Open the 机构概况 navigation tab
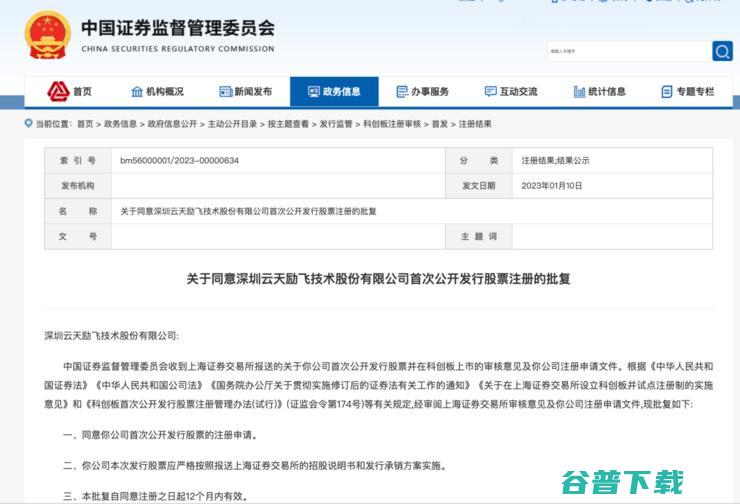Viewport: 740px width, 504px height. (x=157, y=92)
